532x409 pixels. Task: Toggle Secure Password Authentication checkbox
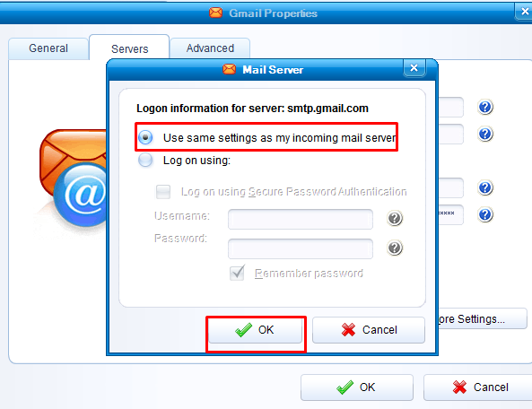163,192
